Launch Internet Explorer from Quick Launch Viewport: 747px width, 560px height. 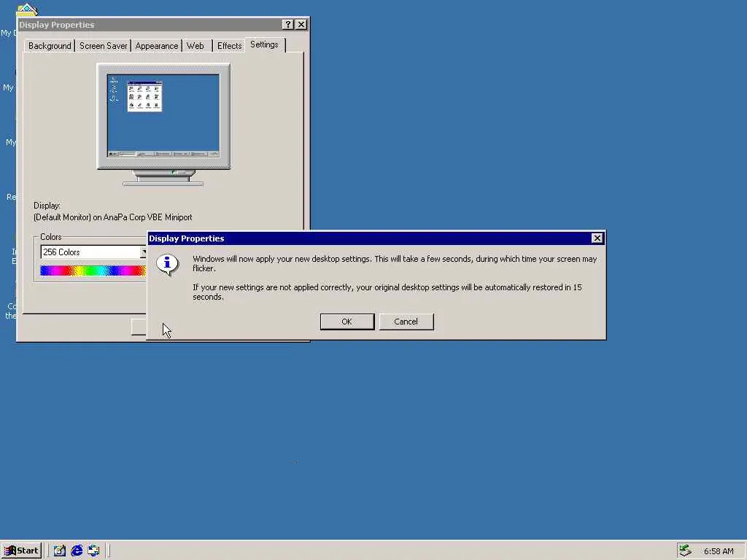pos(77,551)
